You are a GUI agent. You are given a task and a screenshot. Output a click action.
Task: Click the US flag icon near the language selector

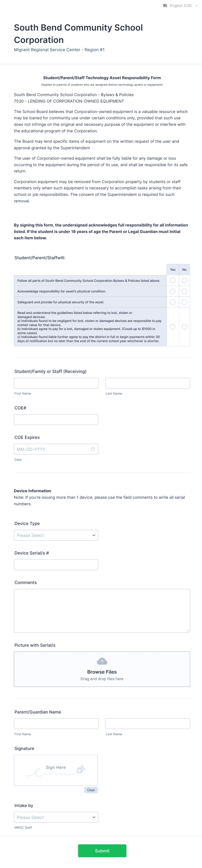point(165,5)
